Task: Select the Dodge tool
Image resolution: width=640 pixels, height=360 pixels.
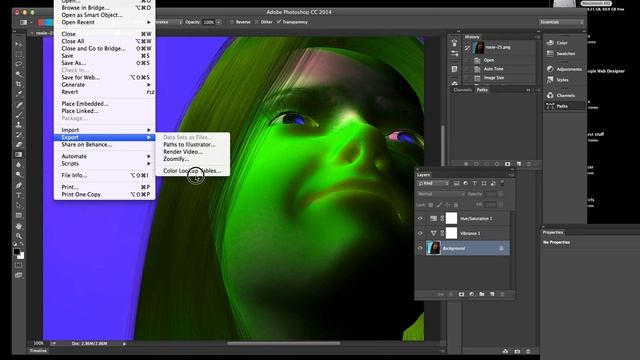Action: click(19, 175)
